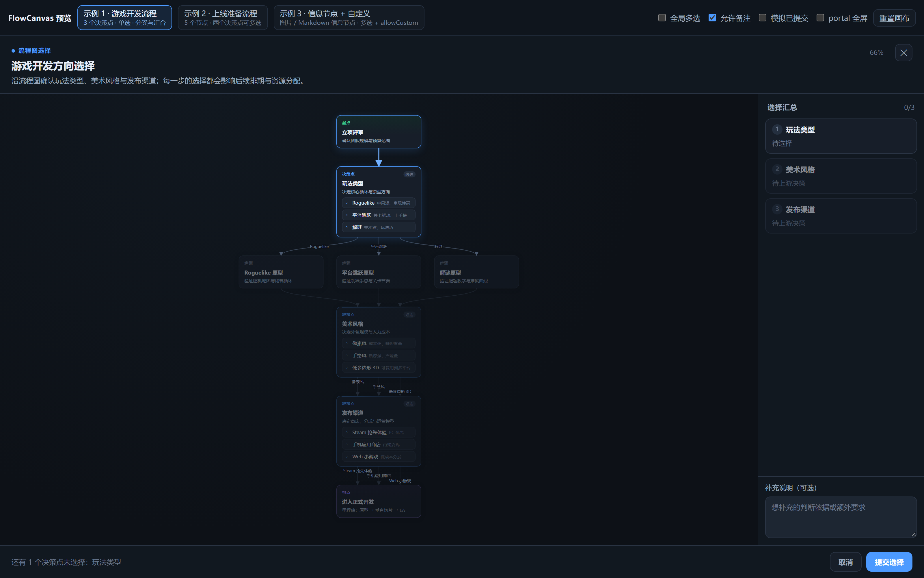Click the 流程图选择 label
The width and height of the screenshot is (924, 578).
point(34,51)
